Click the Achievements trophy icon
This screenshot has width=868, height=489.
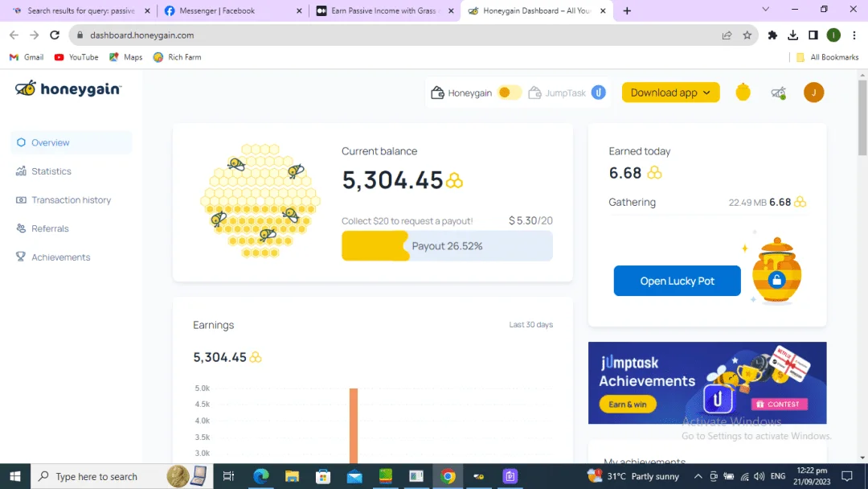pos(21,257)
